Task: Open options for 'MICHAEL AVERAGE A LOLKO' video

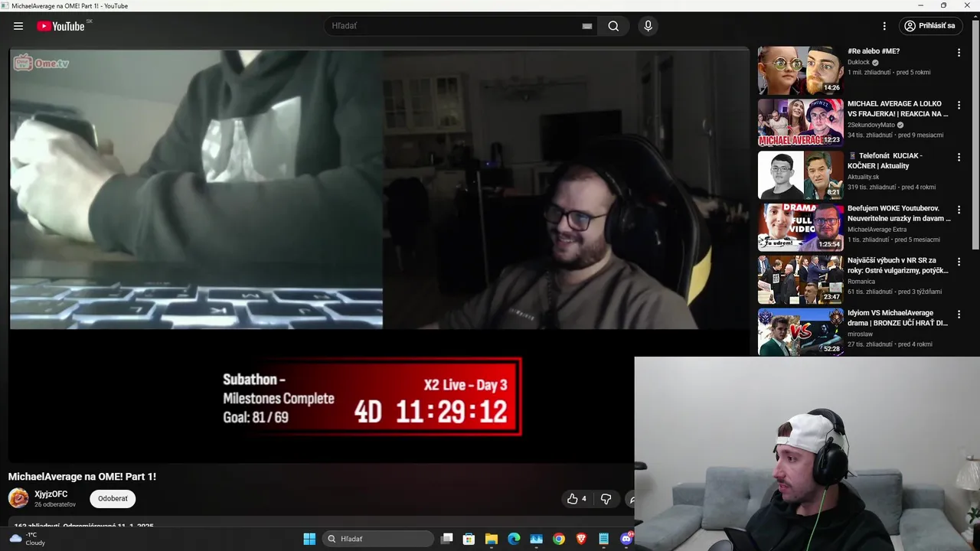Action: point(959,105)
